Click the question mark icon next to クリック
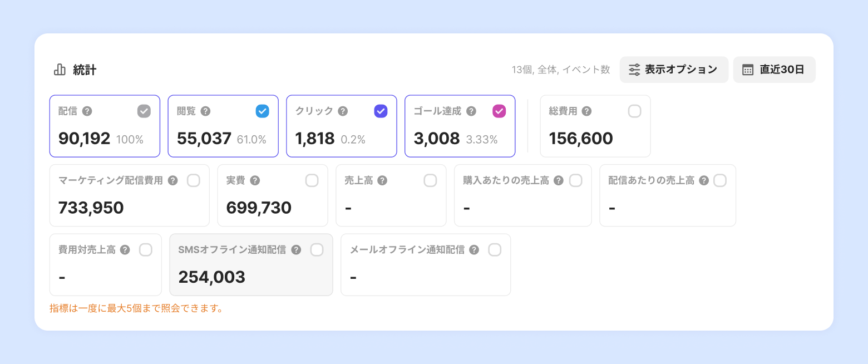Viewport: 868px width, 364px height. point(343,111)
